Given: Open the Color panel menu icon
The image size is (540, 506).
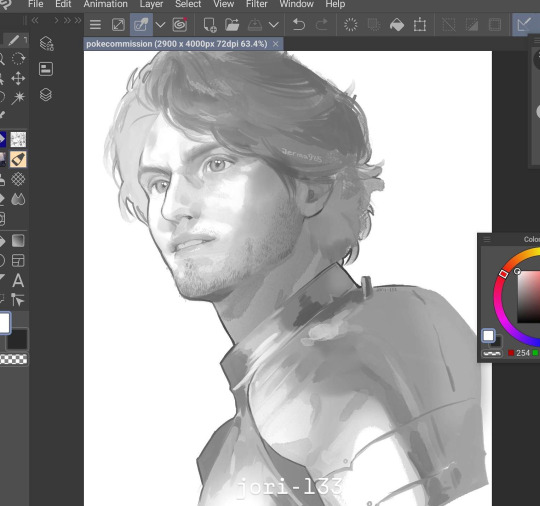Looking at the screenshot, I should (487, 239).
